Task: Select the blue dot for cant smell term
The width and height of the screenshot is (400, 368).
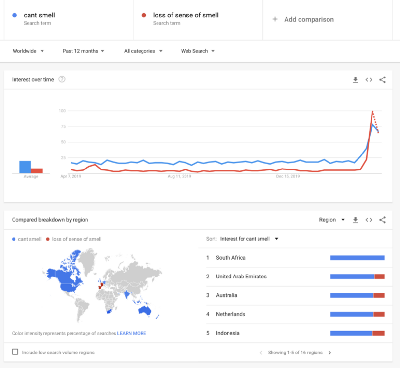Action: pos(14,15)
